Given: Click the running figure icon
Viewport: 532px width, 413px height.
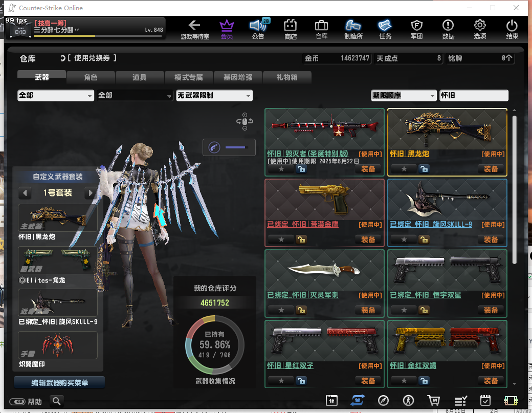Looking at the screenshot, I should click(x=409, y=400).
